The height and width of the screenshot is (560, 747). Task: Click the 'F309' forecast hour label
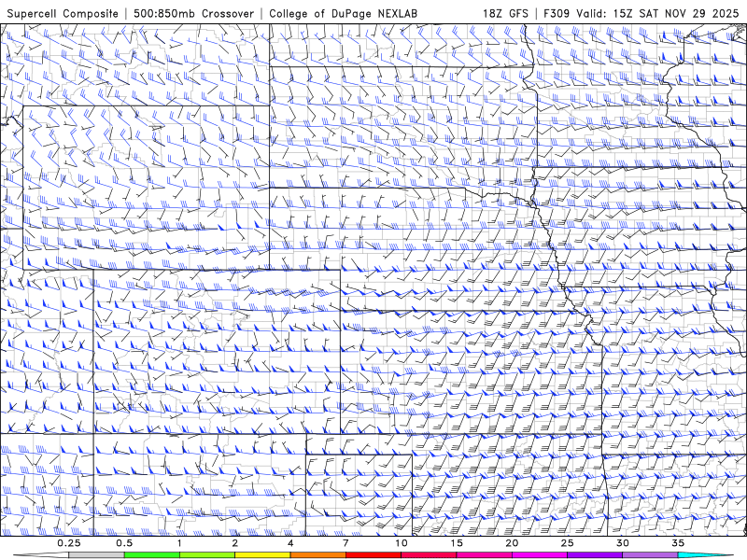(x=557, y=13)
